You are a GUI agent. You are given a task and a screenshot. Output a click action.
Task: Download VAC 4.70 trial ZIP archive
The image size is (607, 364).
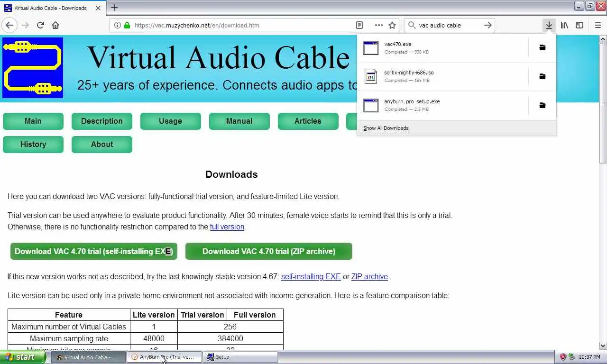click(269, 251)
